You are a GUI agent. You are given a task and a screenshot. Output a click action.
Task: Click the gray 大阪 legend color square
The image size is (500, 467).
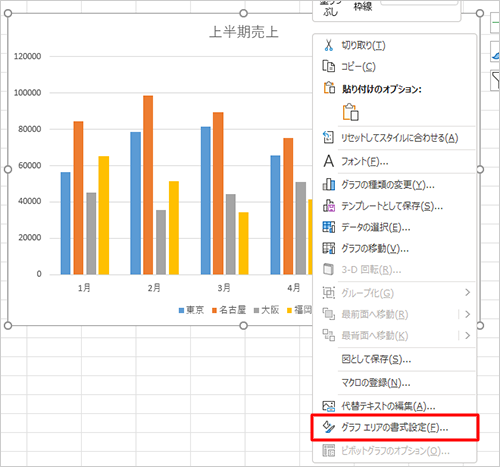(256, 311)
